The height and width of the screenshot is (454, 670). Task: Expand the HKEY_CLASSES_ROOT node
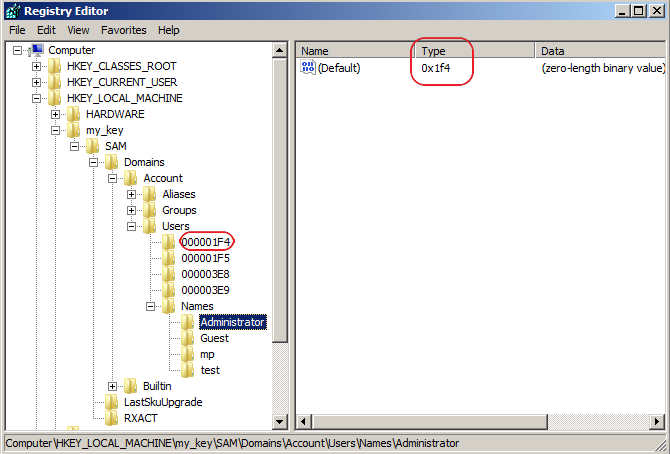tap(36, 67)
